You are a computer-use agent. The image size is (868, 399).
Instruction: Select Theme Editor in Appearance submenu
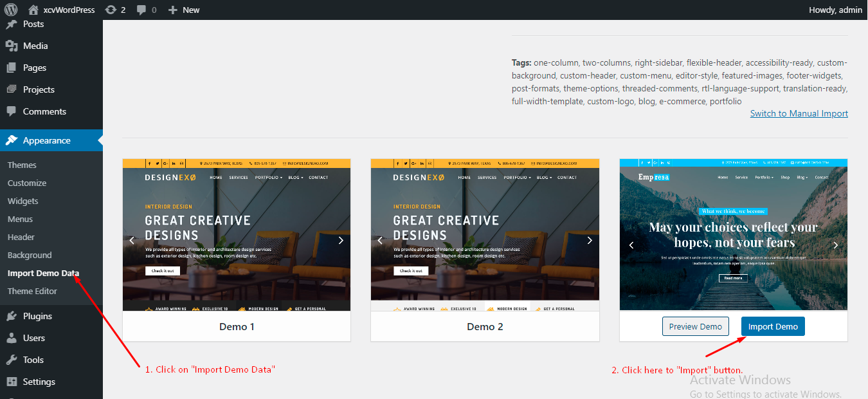click(32, 291)
